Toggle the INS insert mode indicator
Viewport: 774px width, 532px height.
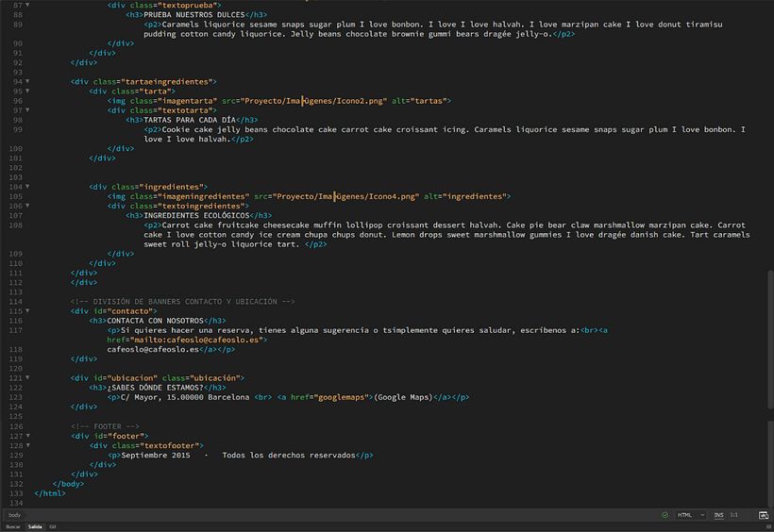718,515
